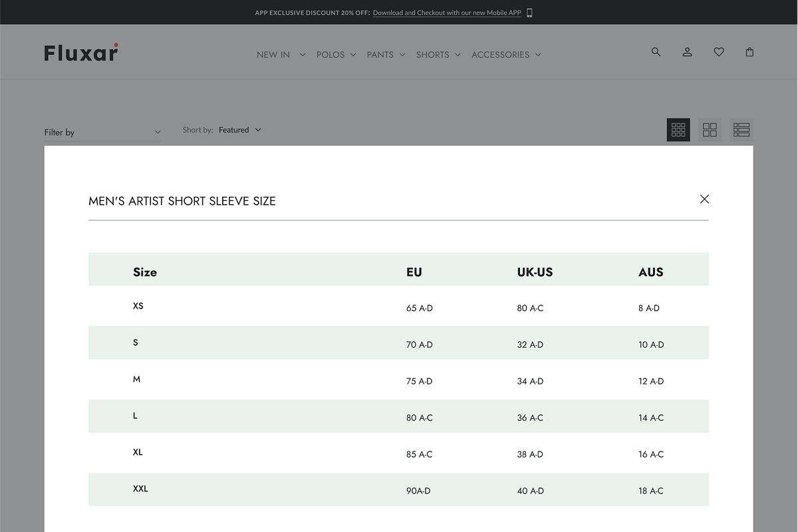Select the XL size row label
Viewport: 798px width, 532px height.
pos(138,452)
